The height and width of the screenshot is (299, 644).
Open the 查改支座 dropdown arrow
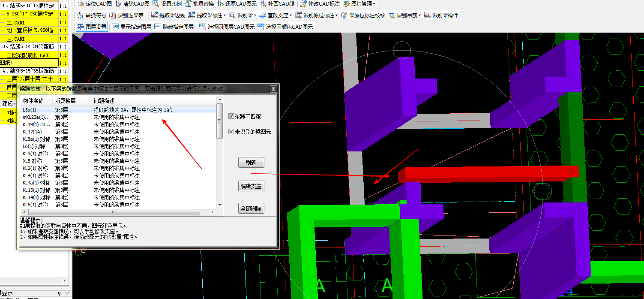pyautogui.click(x=291, y=15)
